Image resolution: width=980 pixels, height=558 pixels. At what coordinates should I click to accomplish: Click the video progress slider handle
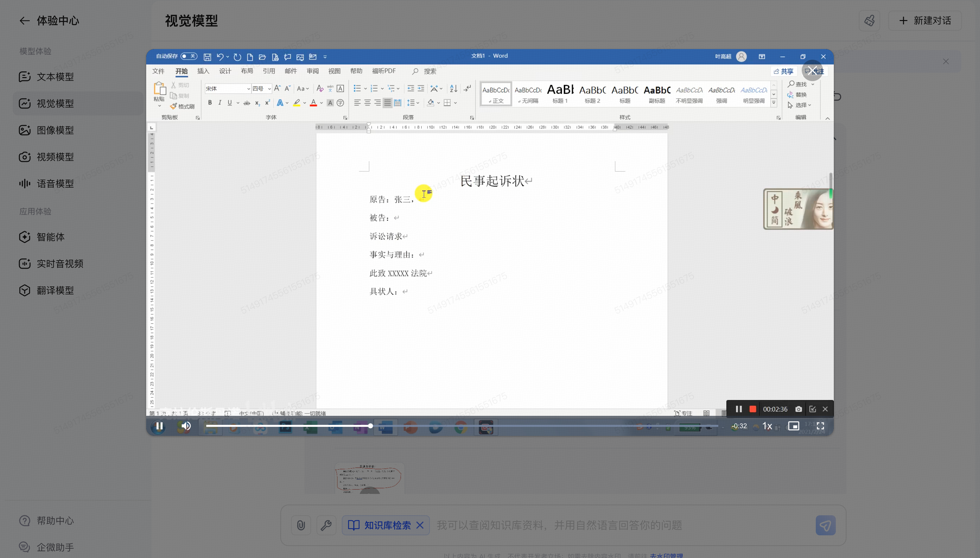pos(370,426)
